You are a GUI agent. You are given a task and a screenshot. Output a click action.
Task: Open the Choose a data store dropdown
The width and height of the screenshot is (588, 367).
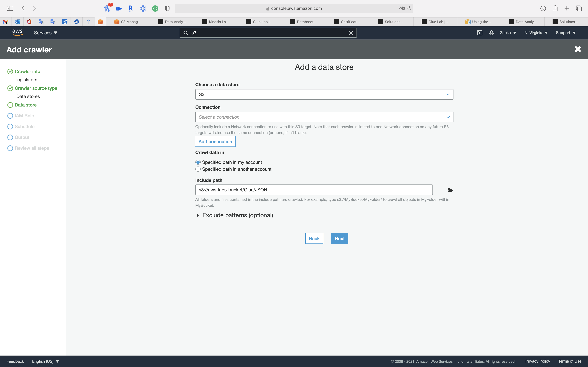click(324, 94)
